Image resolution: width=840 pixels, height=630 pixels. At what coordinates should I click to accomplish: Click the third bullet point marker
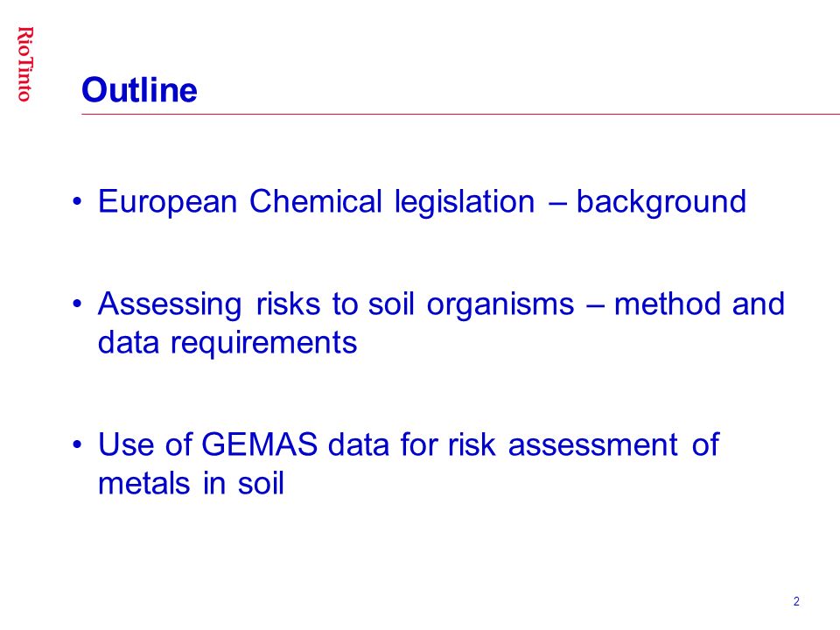[78, 444]
